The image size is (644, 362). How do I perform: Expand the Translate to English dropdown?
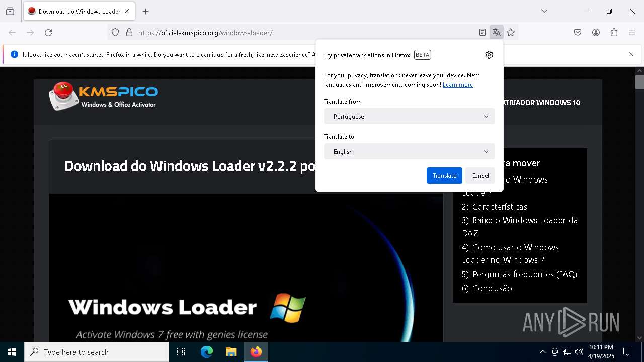pyautogui.click(x=410, y=151)
